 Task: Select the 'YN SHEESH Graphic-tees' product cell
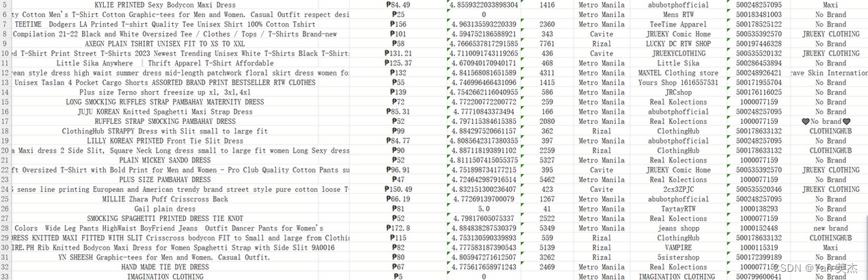point(165,257)
